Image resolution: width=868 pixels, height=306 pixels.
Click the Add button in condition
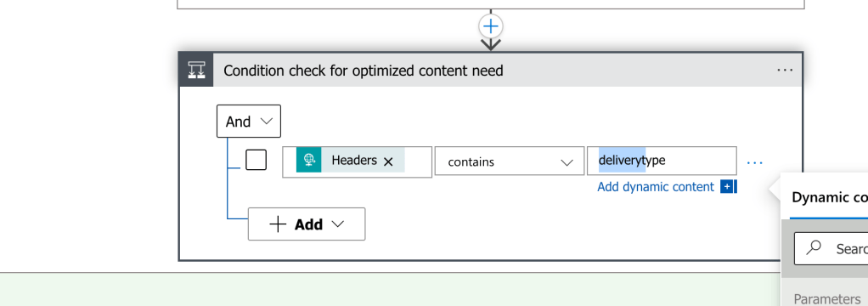click(307, 224)
